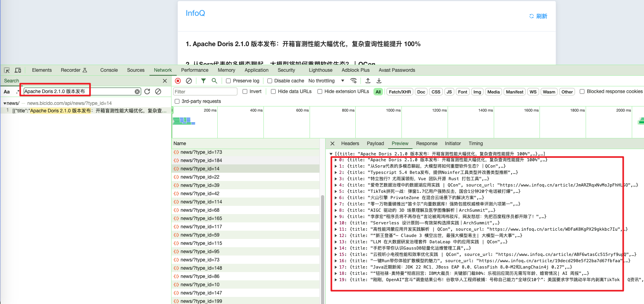Click JSON icon for news/?type_id=173
This screenshot has height=304, width=644.
176,152
